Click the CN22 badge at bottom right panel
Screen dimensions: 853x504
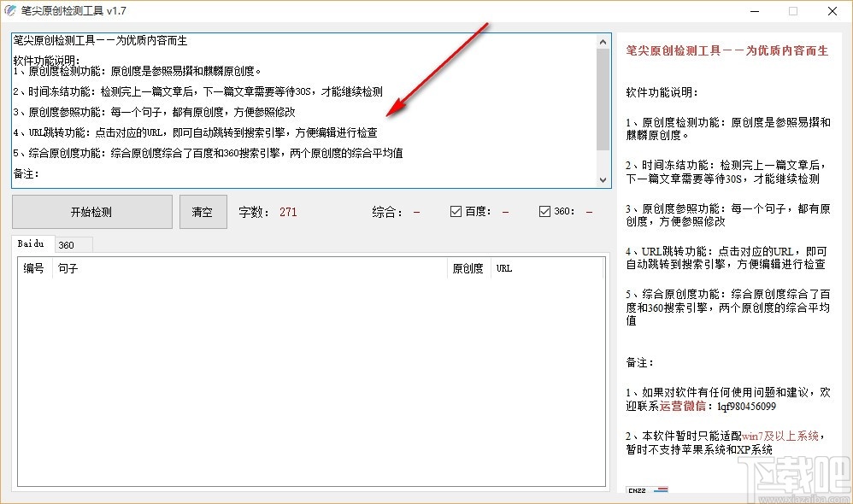coord(647,489)
